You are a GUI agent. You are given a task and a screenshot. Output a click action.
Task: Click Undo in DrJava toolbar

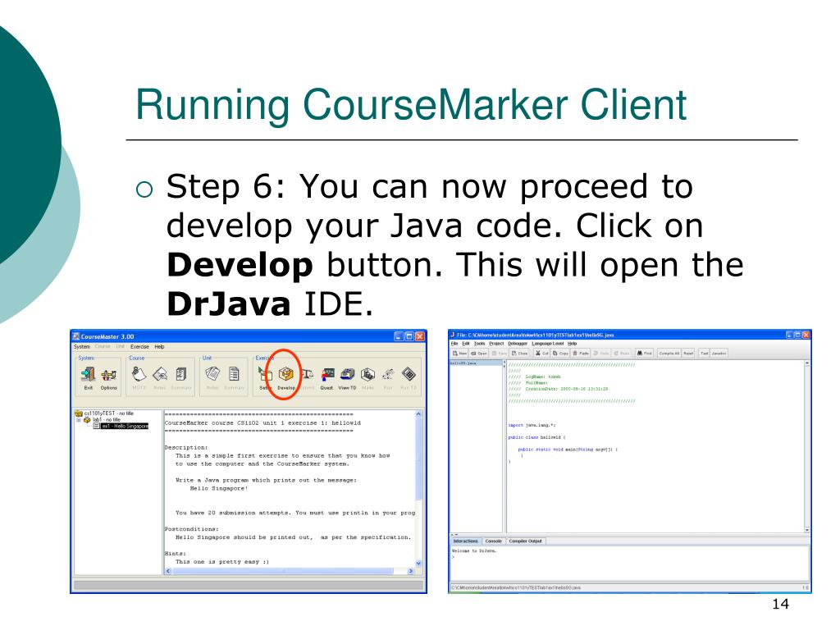coord(601,353)
